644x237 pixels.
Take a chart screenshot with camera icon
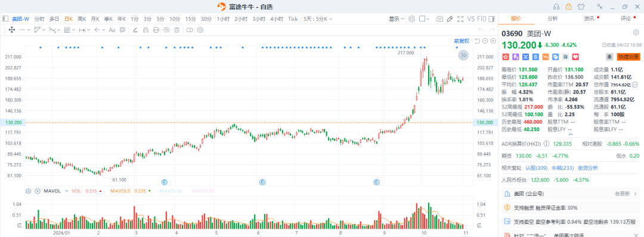[439, 19]
